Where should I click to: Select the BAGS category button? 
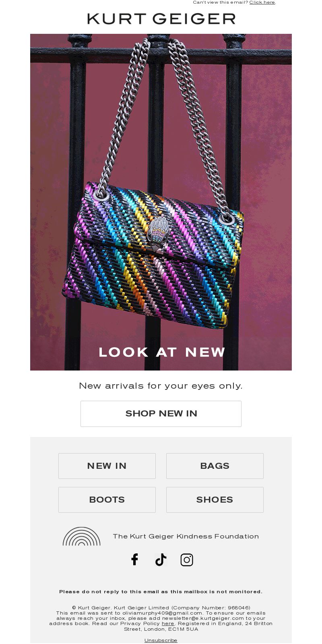pyautogui.click(x=215, y=466)
